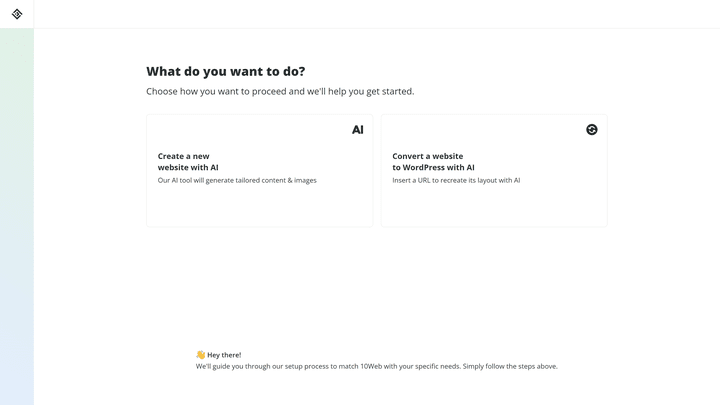The height and width of the screenshot is (405, 720).
Task: Click the "What do you want to do?" heading
Action: coord(226,72)
